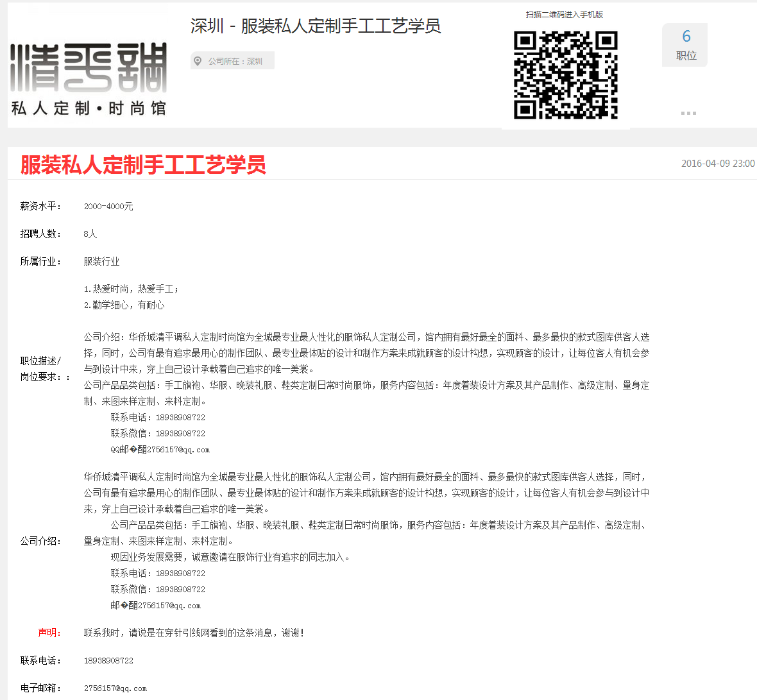Click the 职位描述/岗位要求 label
757x700 pixels.
click(x=44, y=369)
